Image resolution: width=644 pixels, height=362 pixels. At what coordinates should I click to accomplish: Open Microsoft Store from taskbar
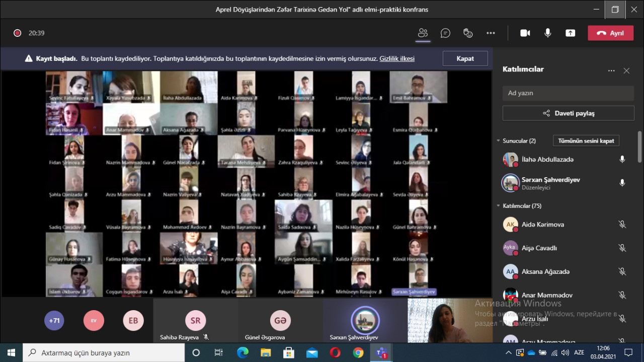click(x=289, y=352)
